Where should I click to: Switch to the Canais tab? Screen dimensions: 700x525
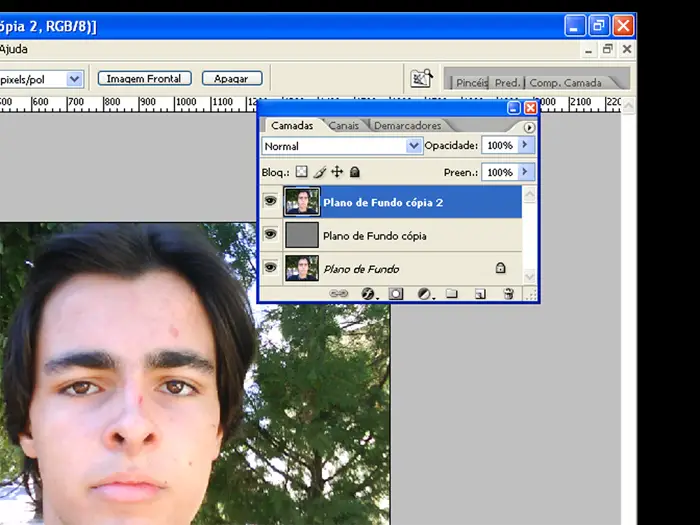tap(344, 126)
